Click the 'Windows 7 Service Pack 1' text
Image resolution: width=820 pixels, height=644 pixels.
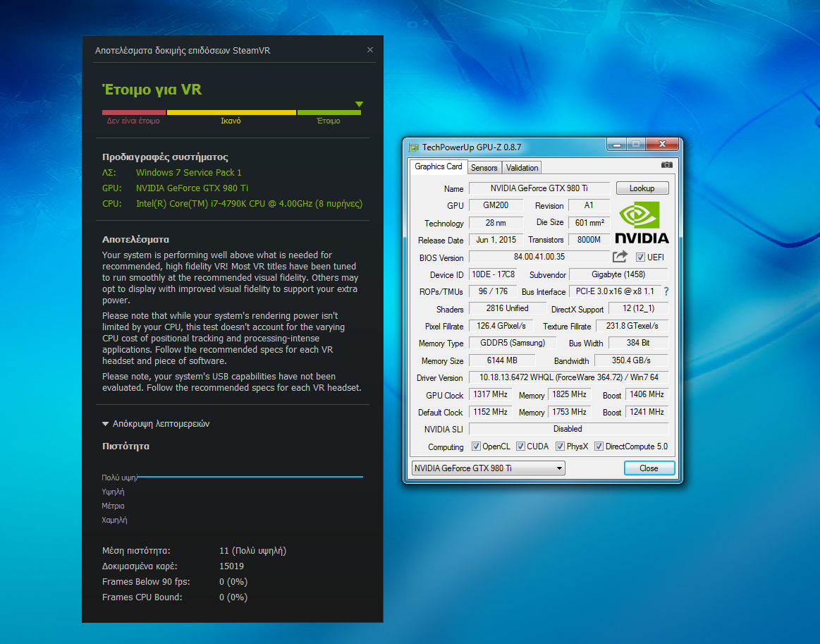(x=189, y=173)
